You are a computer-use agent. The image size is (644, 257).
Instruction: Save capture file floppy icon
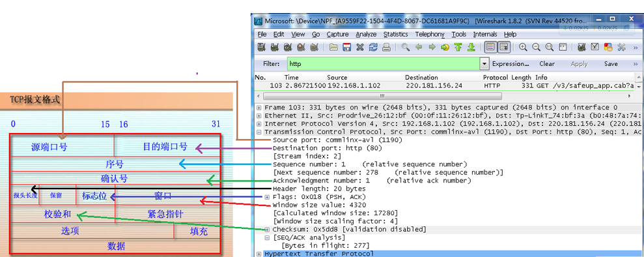click(346, 47)
